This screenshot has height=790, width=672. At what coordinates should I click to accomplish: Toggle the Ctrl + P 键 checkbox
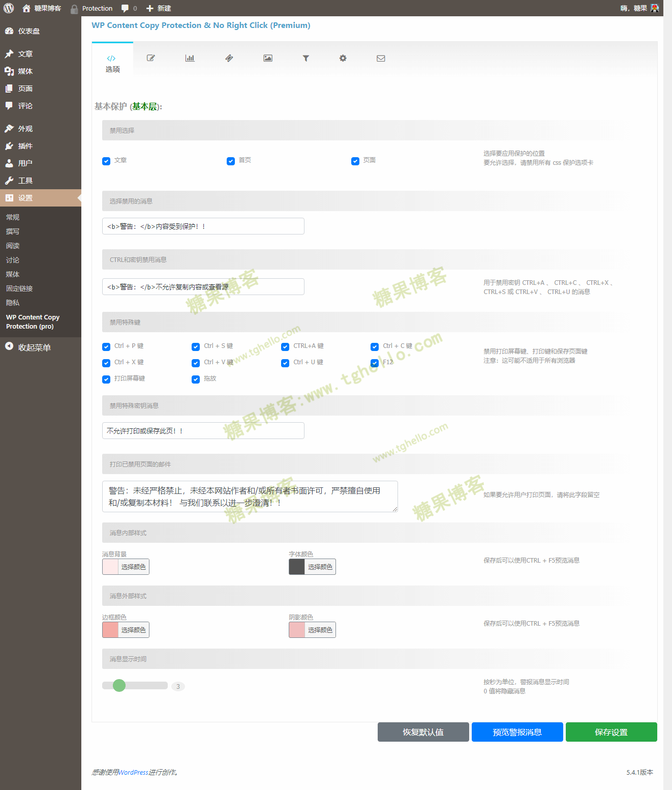tap(106, 347)
